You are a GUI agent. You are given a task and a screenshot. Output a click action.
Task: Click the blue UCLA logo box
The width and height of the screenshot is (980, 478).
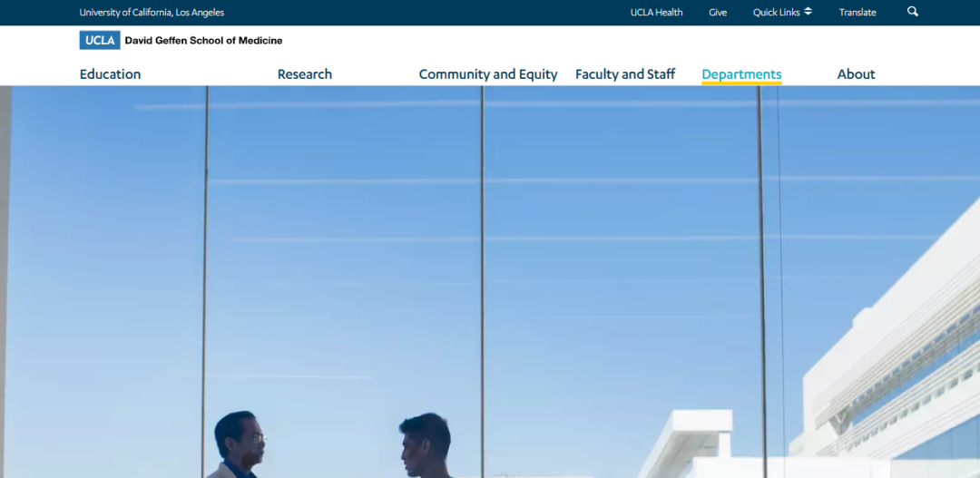click(100, 41)
